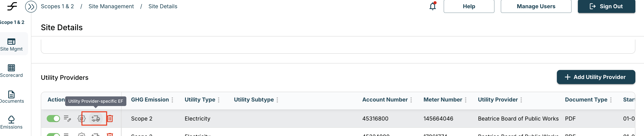Screen dimensions: 644x136
Task: Go to Documents in sidebar
Action: (x=11, y=97)
